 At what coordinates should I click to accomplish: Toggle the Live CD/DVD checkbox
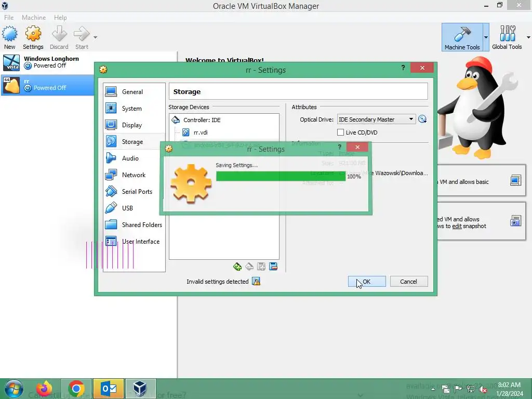pos(340,132)
